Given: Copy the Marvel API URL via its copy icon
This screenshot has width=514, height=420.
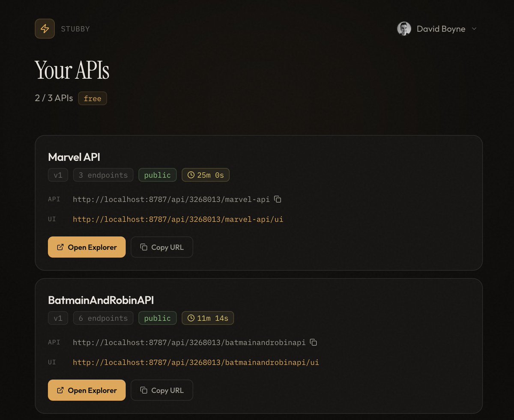Looking at the screenshot, I should 278,199.
